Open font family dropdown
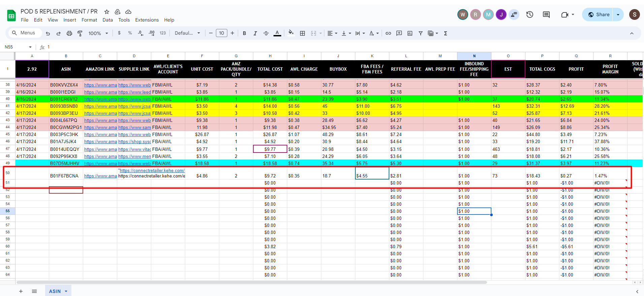644x296 pixels. (x=187, y=33)
